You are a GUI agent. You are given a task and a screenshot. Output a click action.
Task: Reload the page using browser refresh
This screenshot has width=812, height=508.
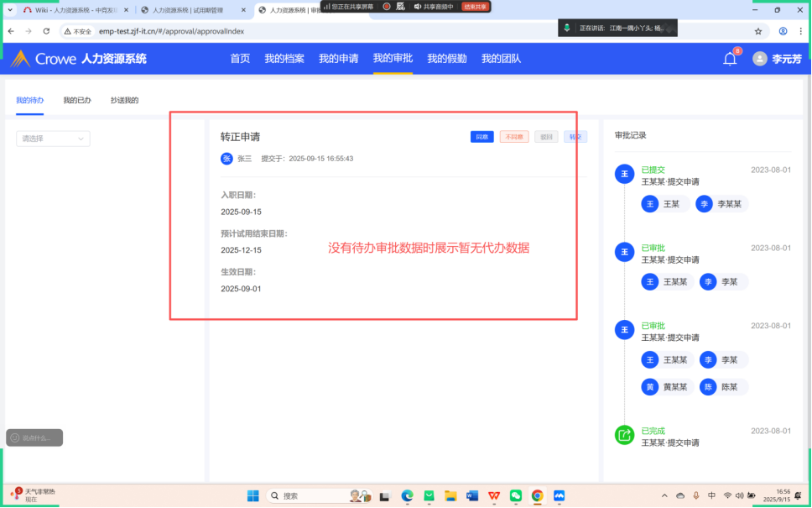[46, 31]
